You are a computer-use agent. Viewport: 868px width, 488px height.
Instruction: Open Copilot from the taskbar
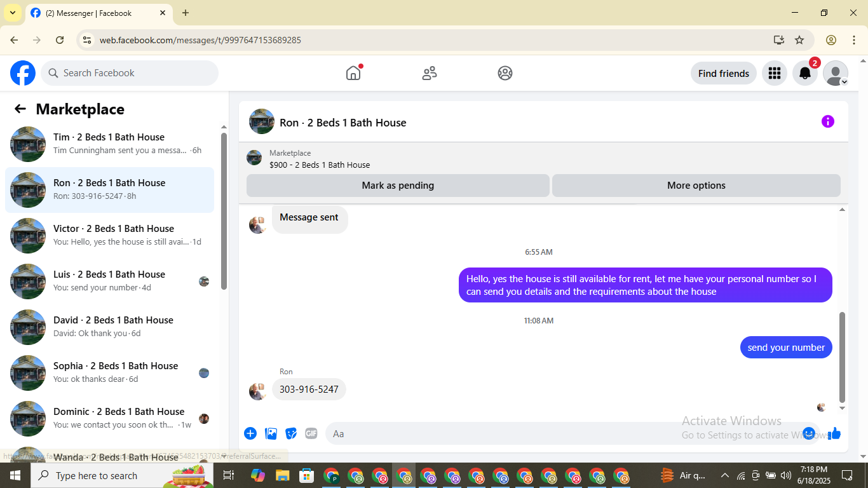(x=257, y=475)
